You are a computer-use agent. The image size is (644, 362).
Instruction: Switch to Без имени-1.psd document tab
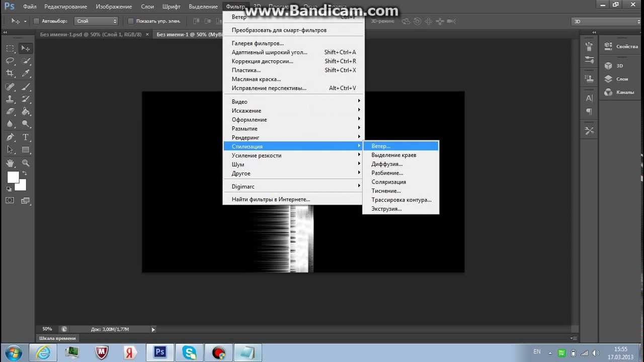click(91, 34)
